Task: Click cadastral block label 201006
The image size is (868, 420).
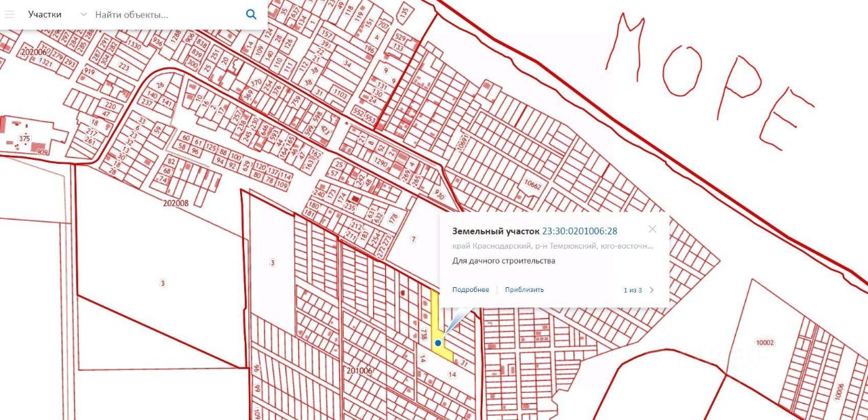Action: pyautogui.click(x=359, y=371)
